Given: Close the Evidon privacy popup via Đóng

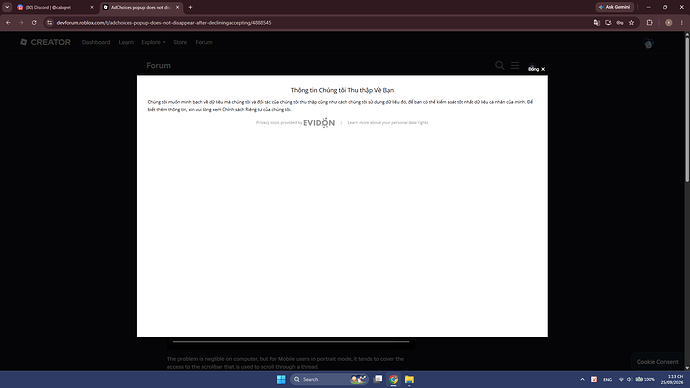Looking at the screenshot, I should tap(536, 69).
